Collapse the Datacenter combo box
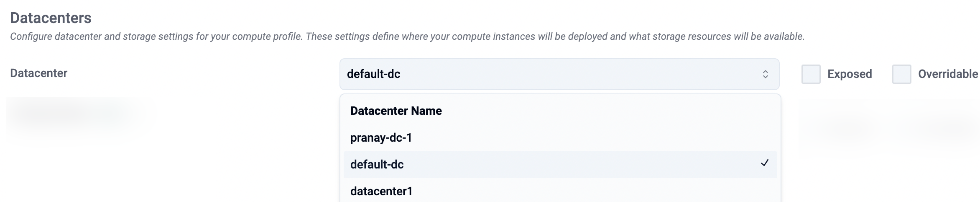980x202 pixels. point(559,74)
